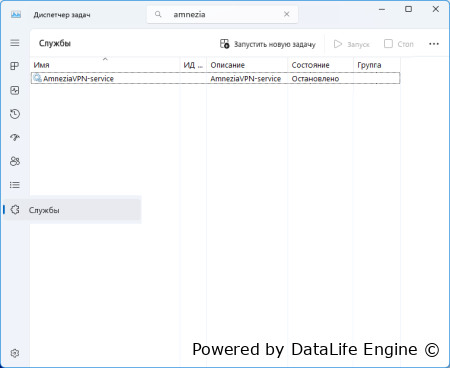Open the hamburger navigation menu
This screenshot has height=368, width=450.
[x=15, y=43]
